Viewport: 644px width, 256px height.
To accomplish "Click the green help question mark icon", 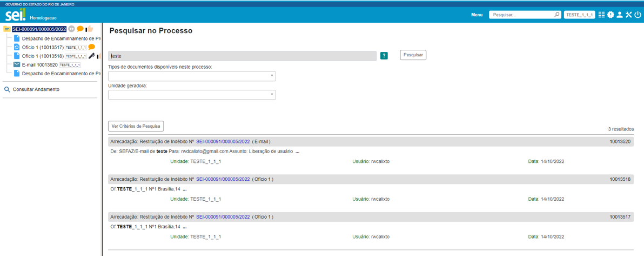I will tap(384, 56).
